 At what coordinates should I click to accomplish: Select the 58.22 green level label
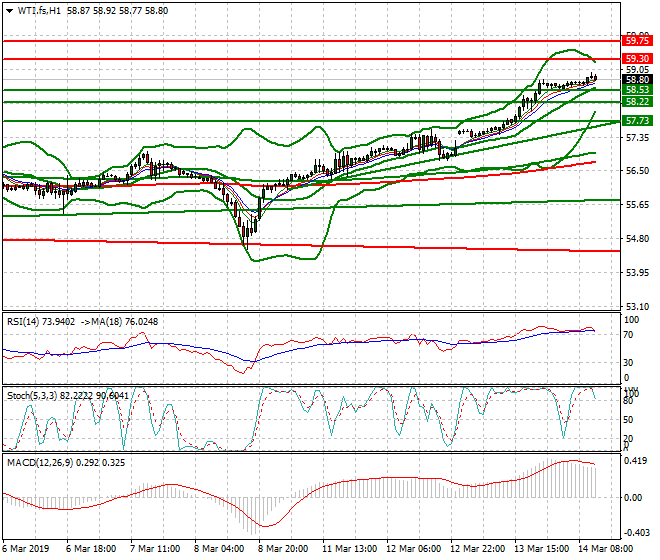pos(637,101)
